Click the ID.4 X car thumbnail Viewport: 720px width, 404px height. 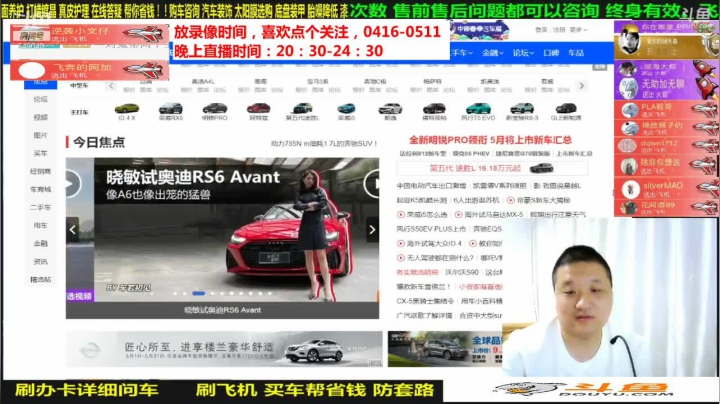point(127,109)
